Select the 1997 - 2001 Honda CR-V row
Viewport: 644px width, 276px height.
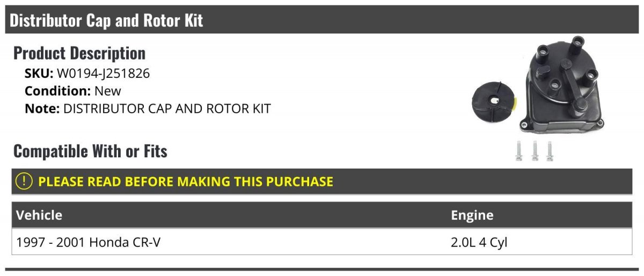[322, 242]
